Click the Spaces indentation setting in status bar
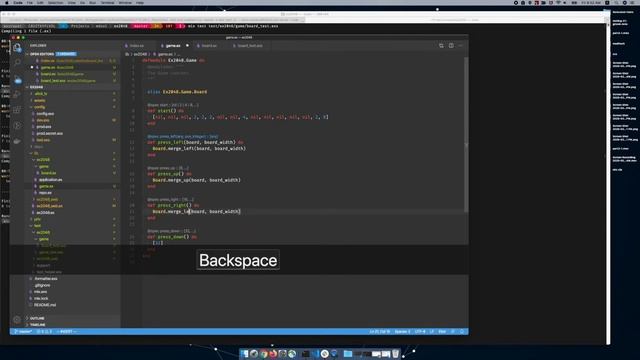The image size is (640, 360). pyautogui.click(x=402, y=331)
